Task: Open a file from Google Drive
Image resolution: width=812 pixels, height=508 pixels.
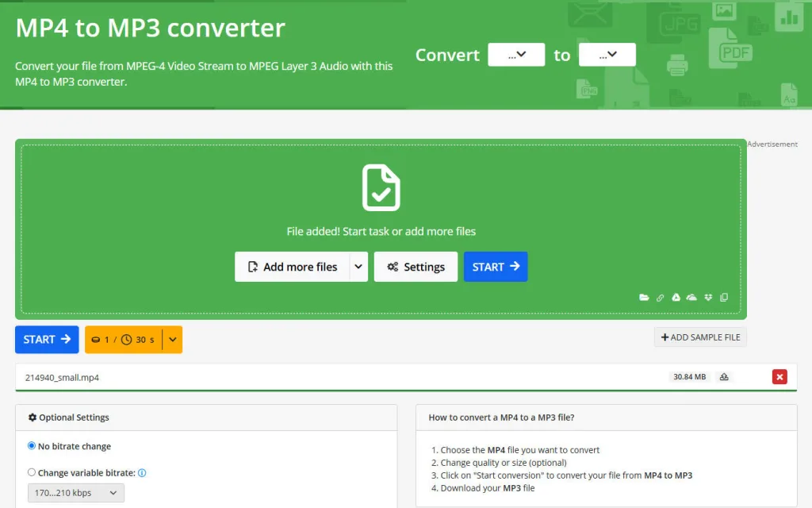Action: [x=676, y=297]
